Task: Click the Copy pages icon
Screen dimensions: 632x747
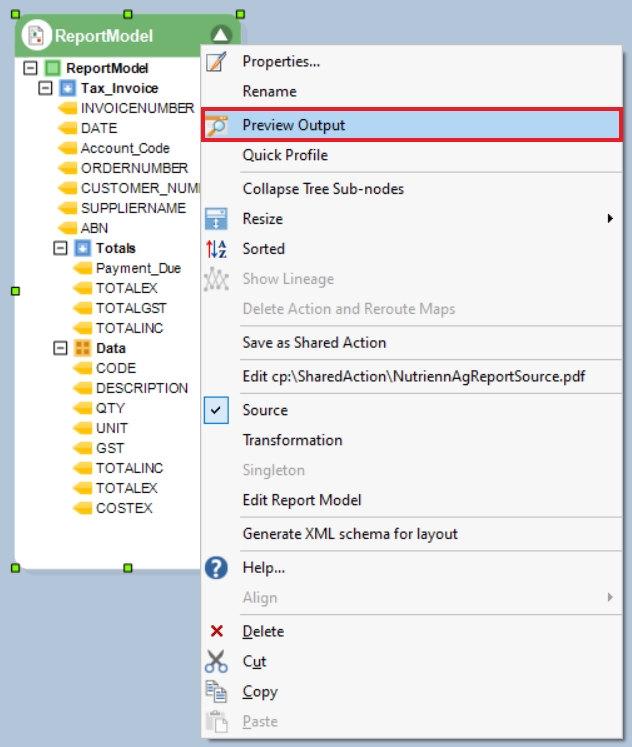Action: 216,691
